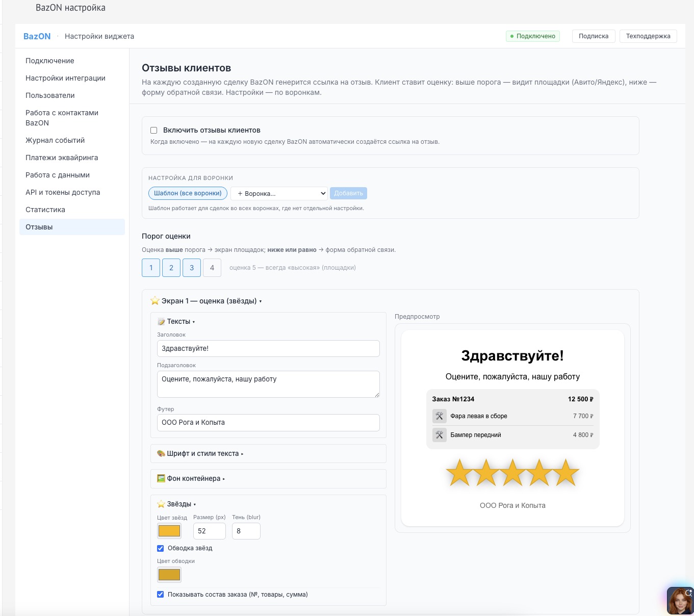This screenshot has width=694, height=616.
Task: Click ООО Рога и Копыта preview footer
Action: tap(512, 505)
